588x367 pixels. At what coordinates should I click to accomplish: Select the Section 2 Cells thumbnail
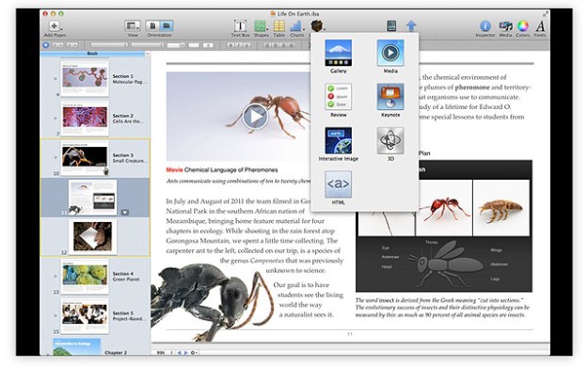tap(85, 119)
